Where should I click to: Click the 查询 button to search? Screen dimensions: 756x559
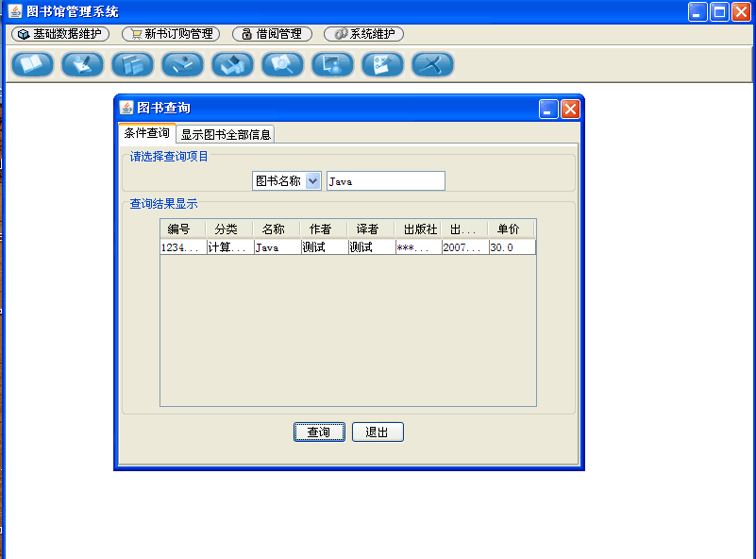tap(318, 432)
